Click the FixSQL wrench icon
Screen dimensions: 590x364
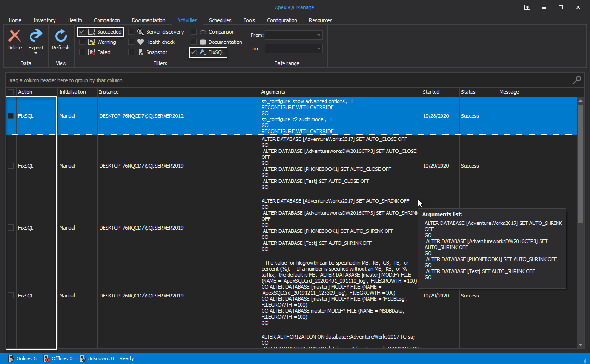click(203, 52)
